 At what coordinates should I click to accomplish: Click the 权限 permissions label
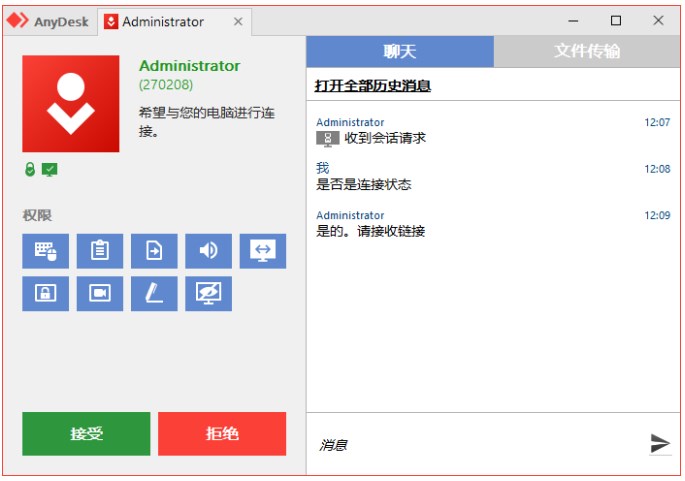tap(37, 215)
